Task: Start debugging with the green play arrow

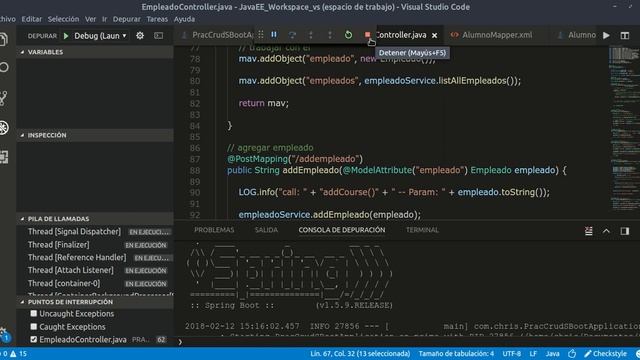Action: coord(66,36)
